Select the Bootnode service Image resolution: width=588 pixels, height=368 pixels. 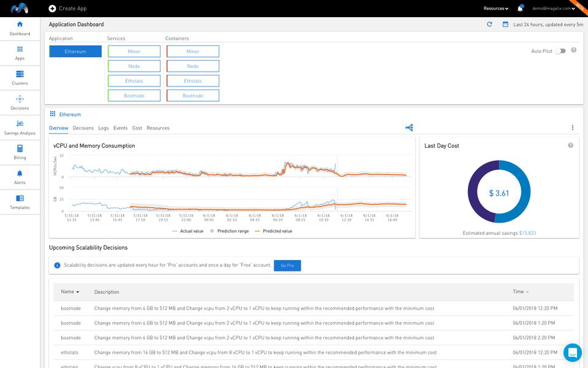tap(134, 96)
